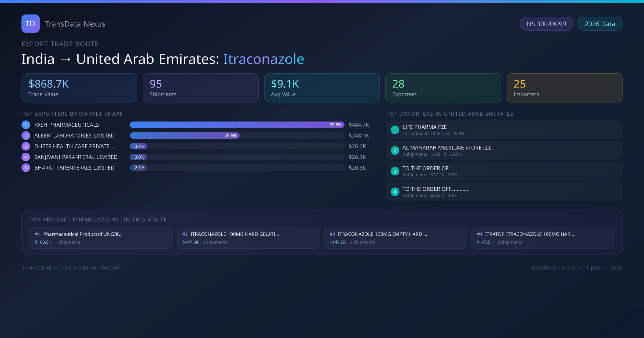Screen dimensions: 644x338
Task: Click rank badge 2 next to ALKEM LABORATORIES
Action: [25, 135]
